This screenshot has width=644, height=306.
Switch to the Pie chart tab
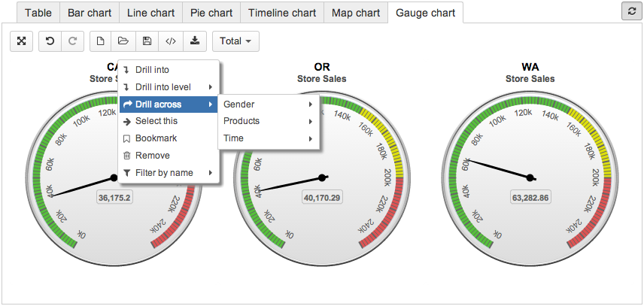[x=211, y=13]
